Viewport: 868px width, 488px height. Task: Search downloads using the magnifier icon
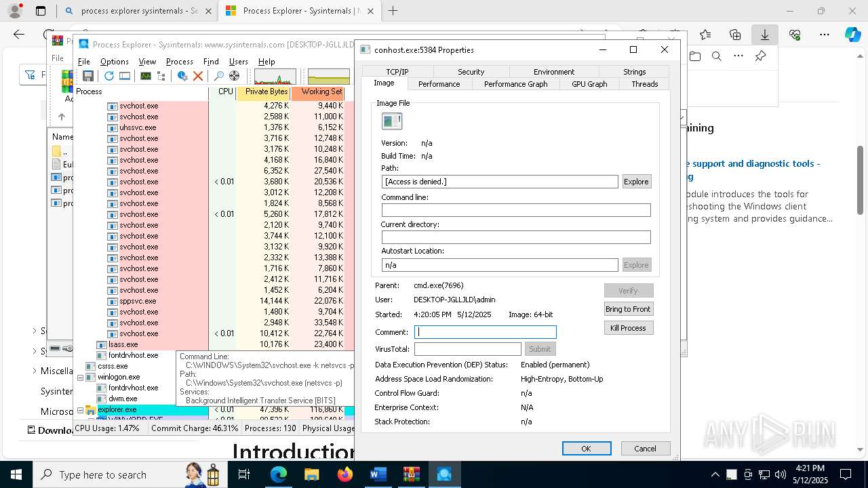click(716, 56)
